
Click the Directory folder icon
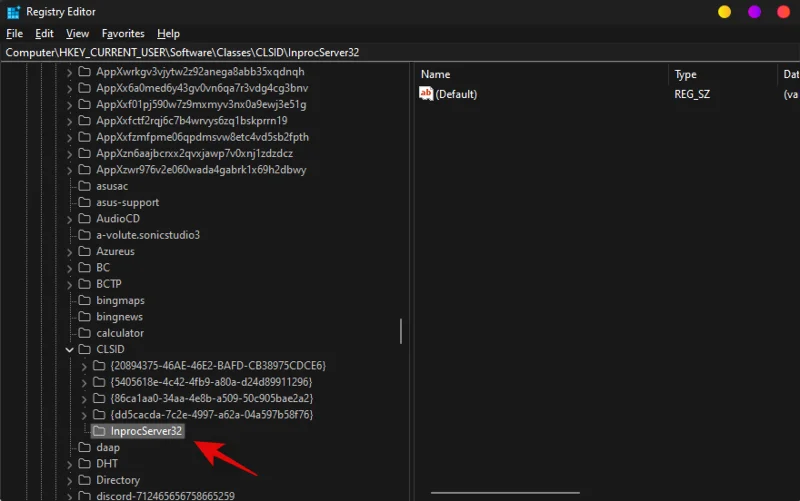coord(84,480)
